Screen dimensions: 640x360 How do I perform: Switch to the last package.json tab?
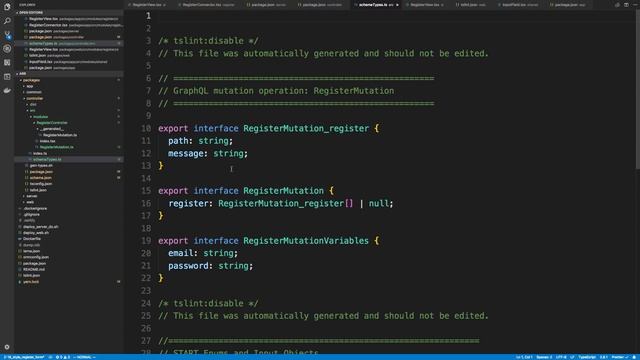click(x=567, y=5)
